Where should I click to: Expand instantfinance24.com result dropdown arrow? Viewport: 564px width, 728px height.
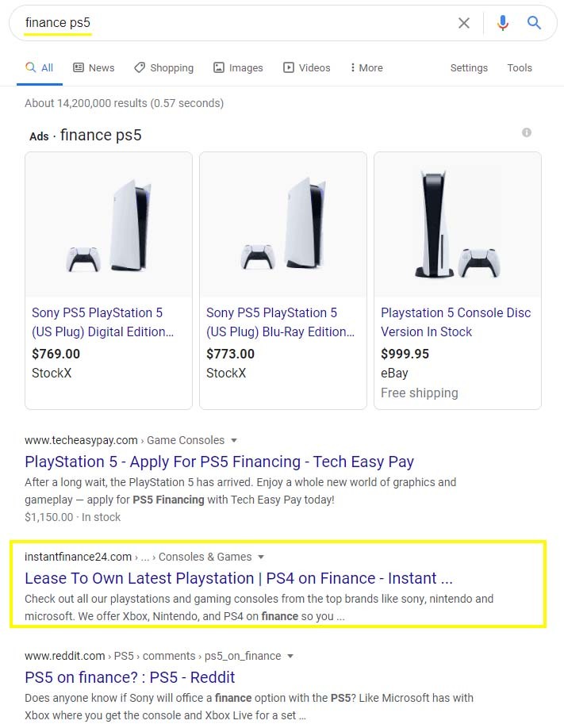tap(261, 557)
